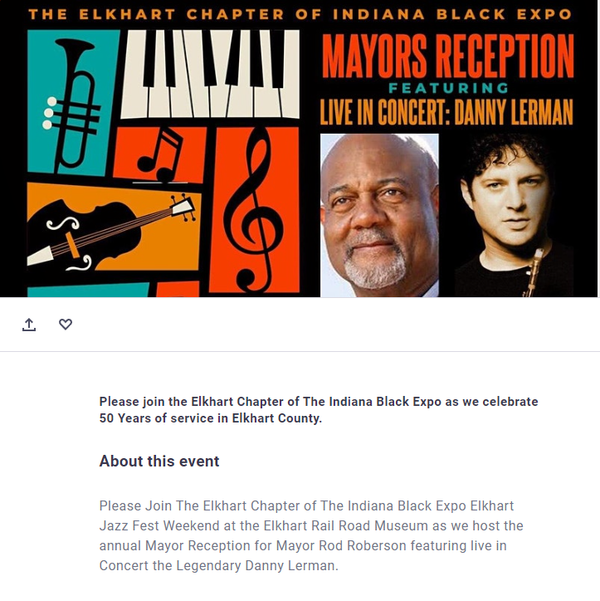The image size is (600, 601).
Task: Click the share event icon
Action: click(29, 324)
